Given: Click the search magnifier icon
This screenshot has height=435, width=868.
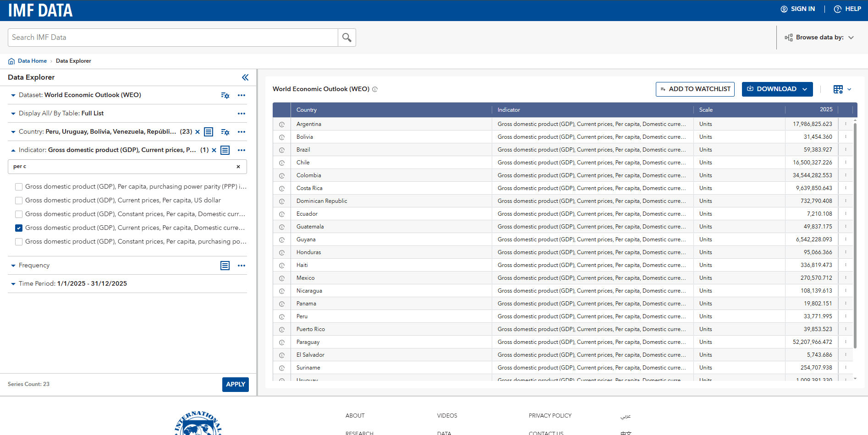Looking at the screenshot, I should (x=347, y=38).
